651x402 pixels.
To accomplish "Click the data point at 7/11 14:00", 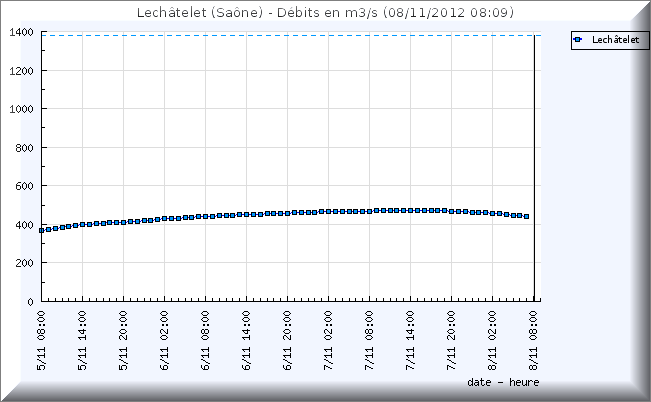I will coord(411,211).
